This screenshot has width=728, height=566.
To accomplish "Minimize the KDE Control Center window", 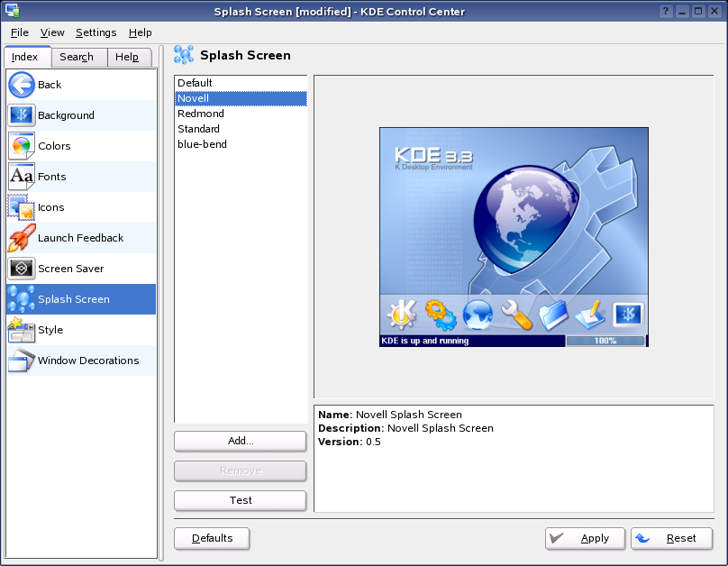I will [x=682, y=11].
